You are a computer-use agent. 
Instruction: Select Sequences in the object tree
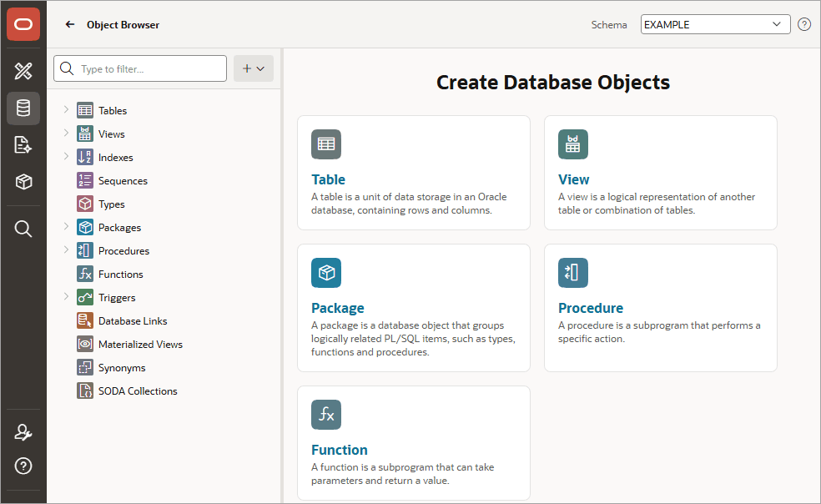pyautogui.click(x=123, y=181)
